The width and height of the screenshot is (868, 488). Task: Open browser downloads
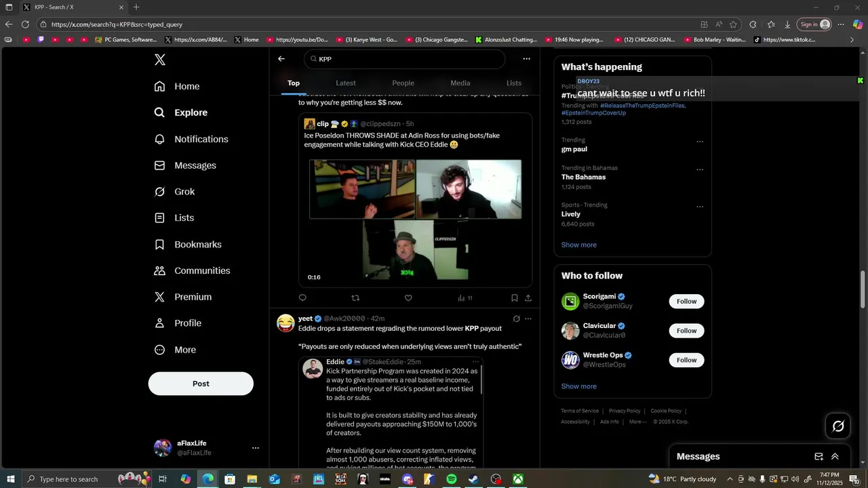tap(787, 24)
